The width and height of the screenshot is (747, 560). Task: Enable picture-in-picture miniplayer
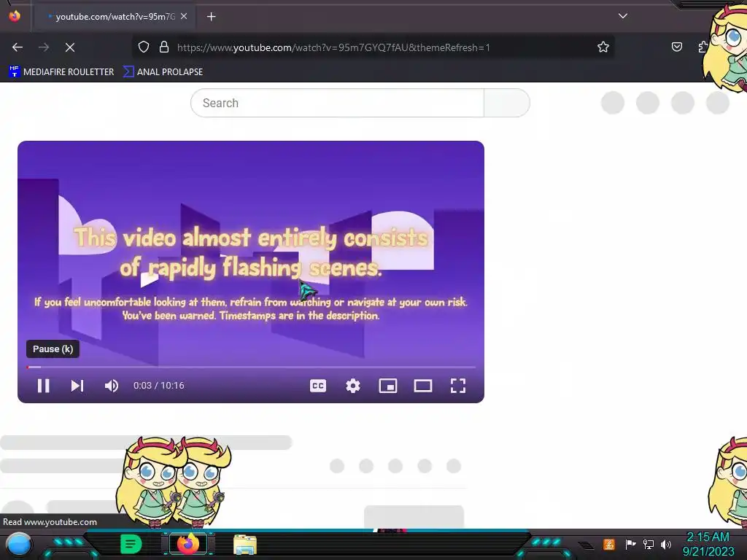pyautogui.click(x=388, y=386)
